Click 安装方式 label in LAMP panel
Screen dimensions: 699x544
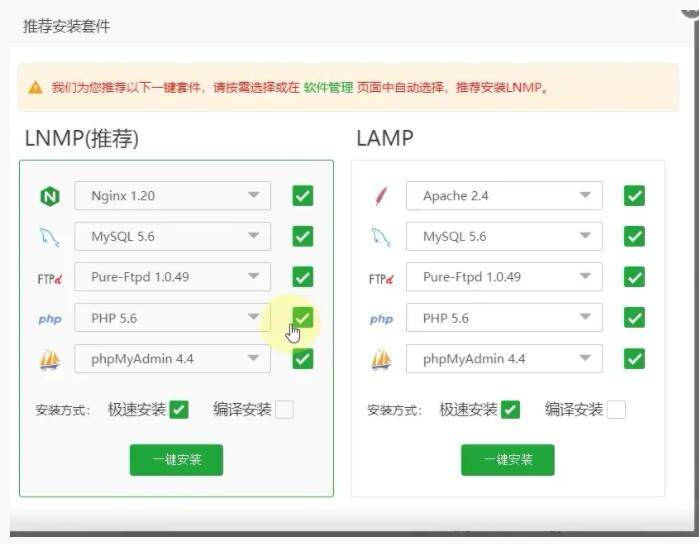[x=395, y=410]
